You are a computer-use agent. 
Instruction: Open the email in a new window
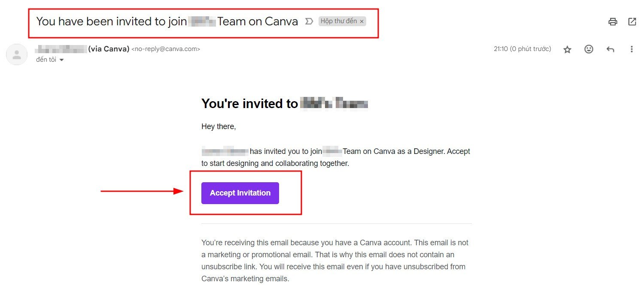point(632,22)
